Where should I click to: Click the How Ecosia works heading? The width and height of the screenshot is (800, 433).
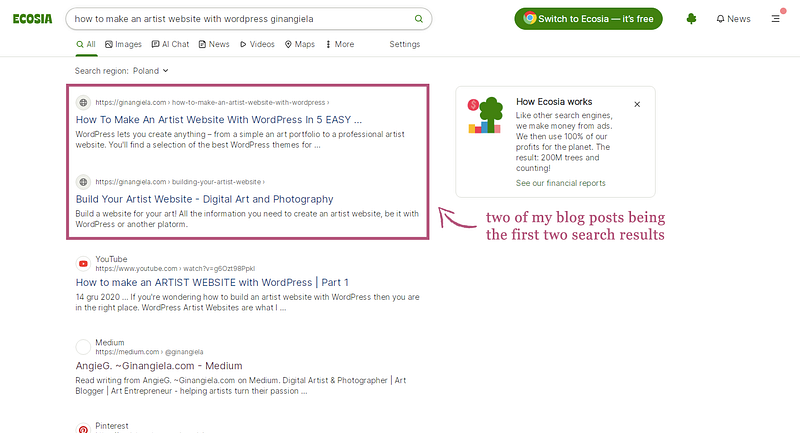pyautogui.click(x=554, y=101)
